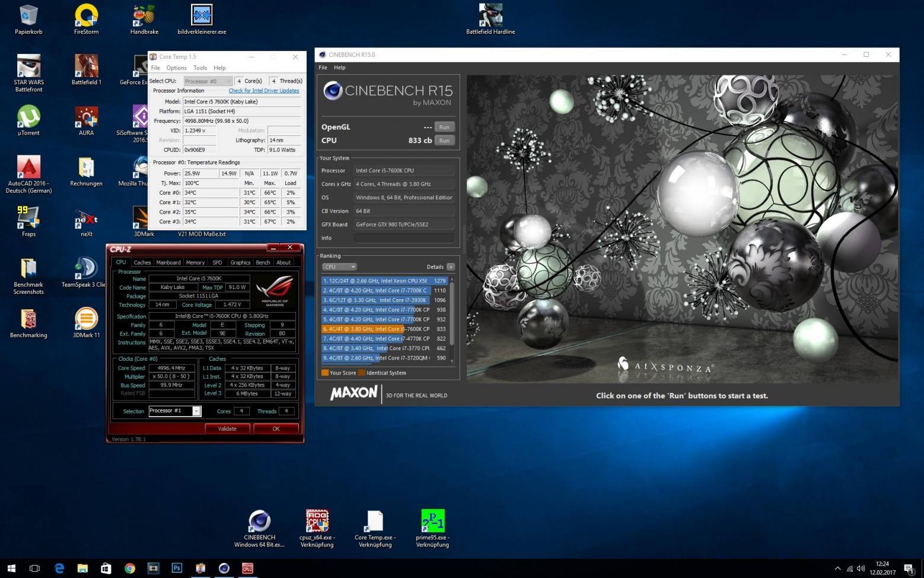The image size is (924, 578).
Task: Open the Help menu in Cinebench
Action: (x=339, y=68)
